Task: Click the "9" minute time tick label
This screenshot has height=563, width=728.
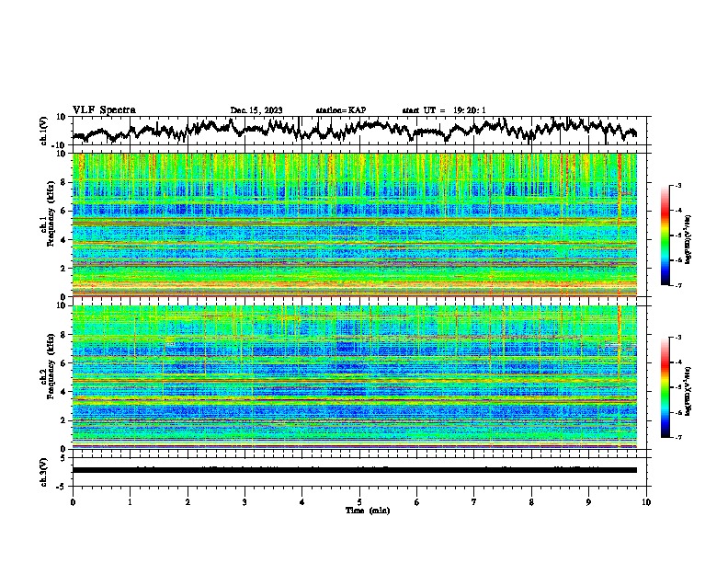Action: [588, 502]
